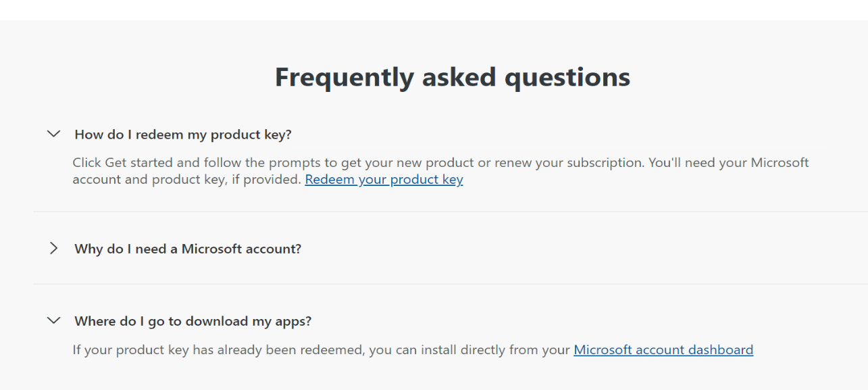This screenshot has width=868, height=390.
Task: Collapse chevron beside "How do I redeem my product key?"
Action: pyautogui.click(x=54, y=134)
